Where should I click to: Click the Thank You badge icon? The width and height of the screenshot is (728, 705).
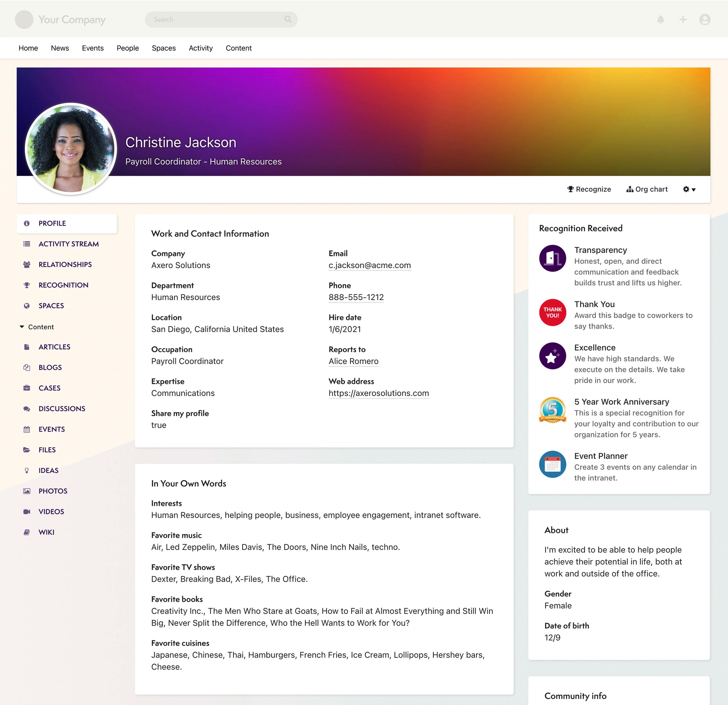[x=552, y=312]
